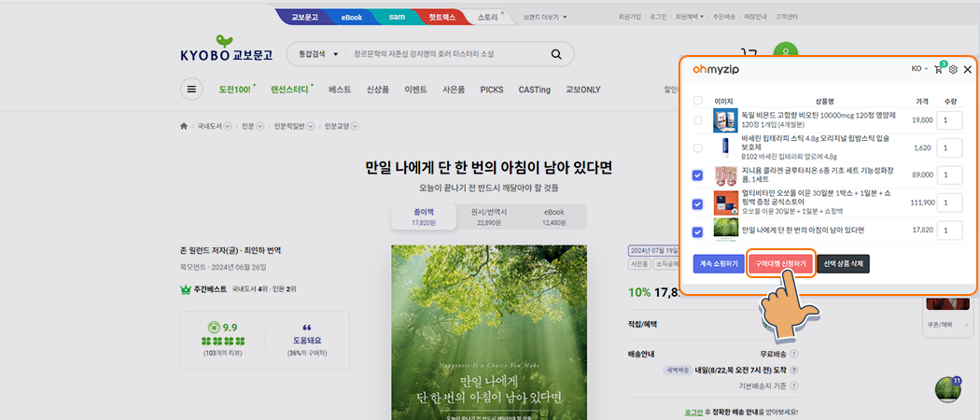Screen dimensions: 980x420
Task: Click the help icon beside 도착 time
Action: (794, 370)
